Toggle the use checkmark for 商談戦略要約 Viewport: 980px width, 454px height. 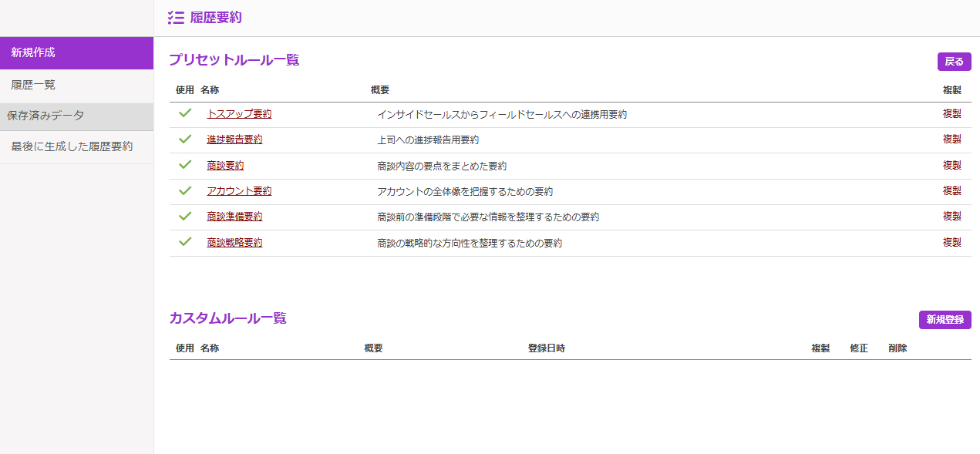coord(185,242)
